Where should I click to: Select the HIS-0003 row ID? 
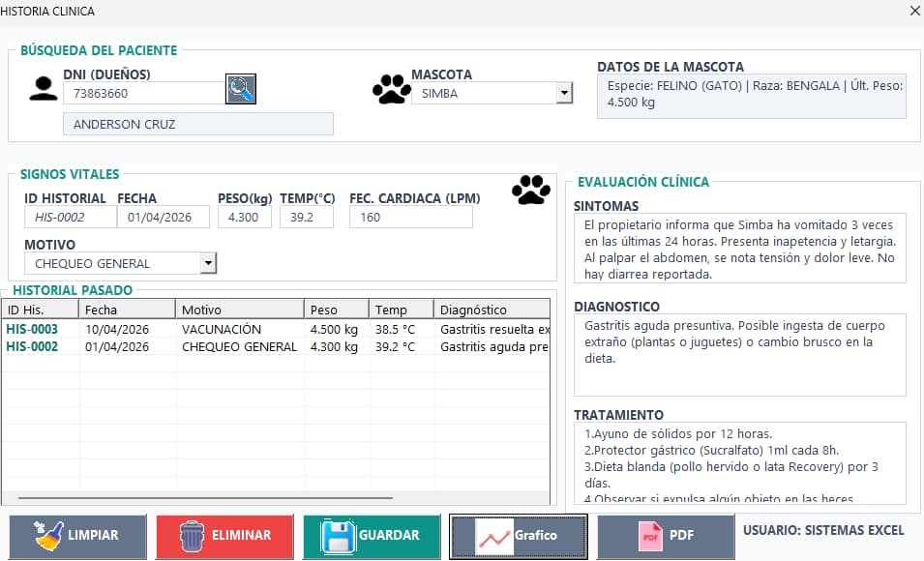[32, 329]
